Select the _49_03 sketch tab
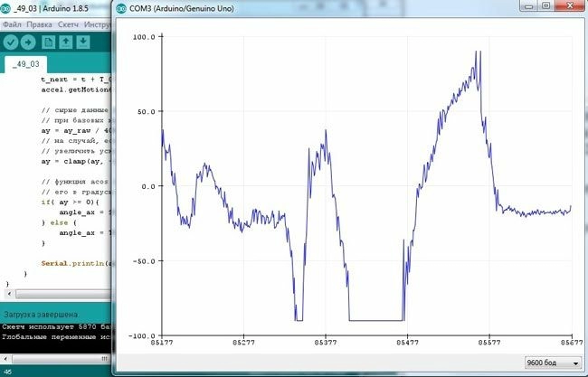The height and width of the screenshot is (377, 588). pyautogui.click(x=25, y=65)
